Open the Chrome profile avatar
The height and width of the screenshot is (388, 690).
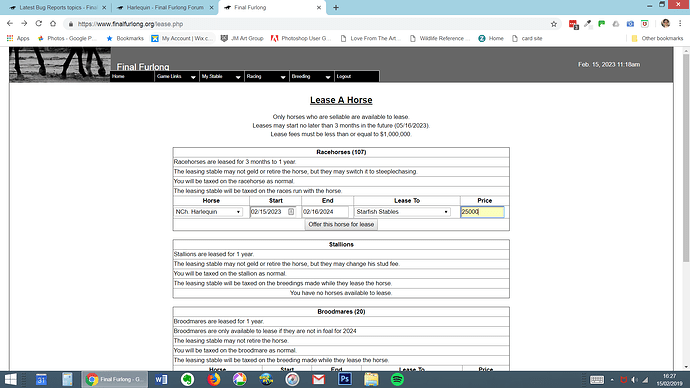pyautogui.click(x=665, y=24)
